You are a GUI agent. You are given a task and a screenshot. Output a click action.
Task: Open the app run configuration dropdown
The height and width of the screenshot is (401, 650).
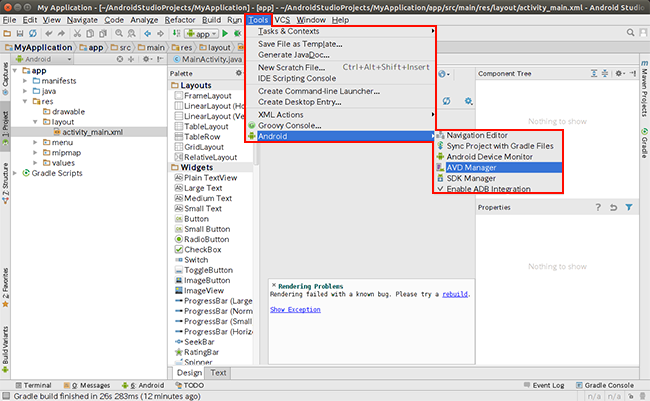[202, 34]
